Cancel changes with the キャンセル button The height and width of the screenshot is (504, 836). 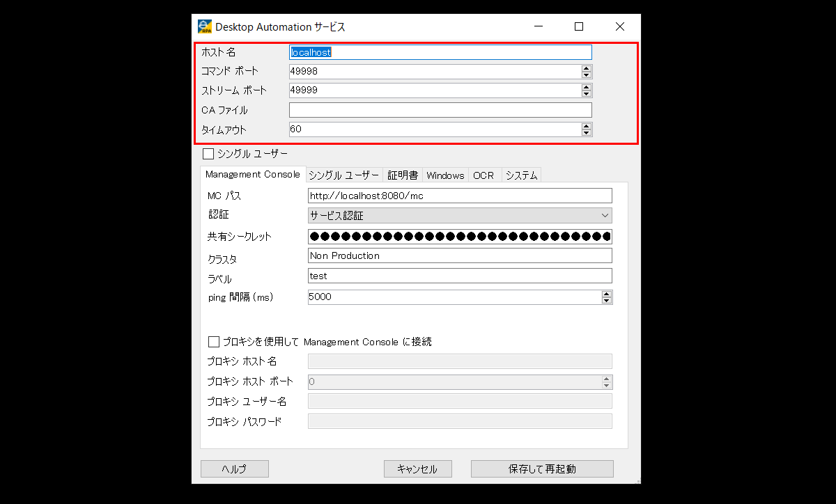coord(418,468)
